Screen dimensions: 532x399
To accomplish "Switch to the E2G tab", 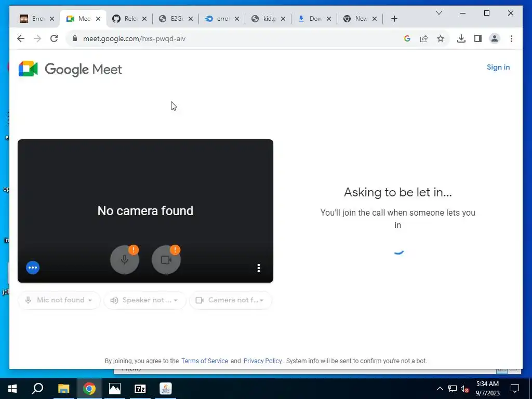I will click(x=171, y=19).
